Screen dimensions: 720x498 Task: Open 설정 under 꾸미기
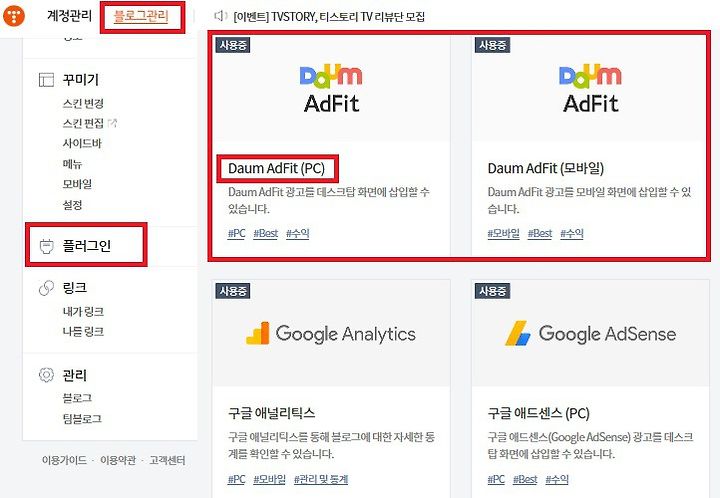coord(72,205)
